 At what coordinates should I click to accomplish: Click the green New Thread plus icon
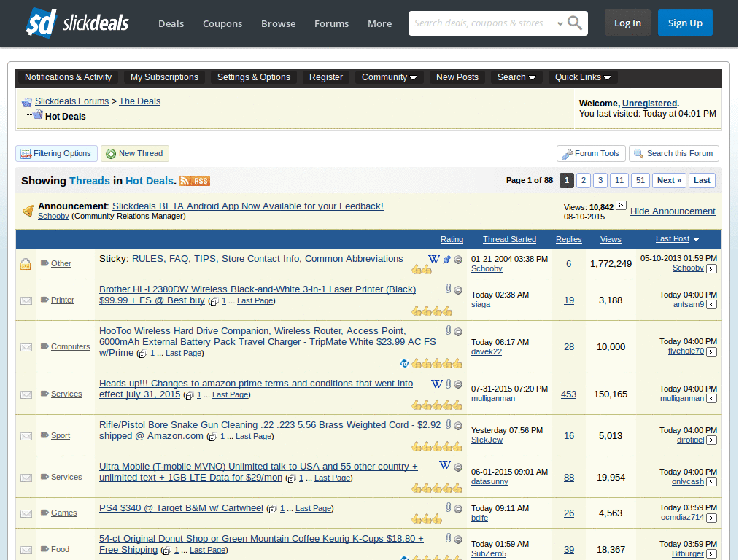[x=111, y=153]
